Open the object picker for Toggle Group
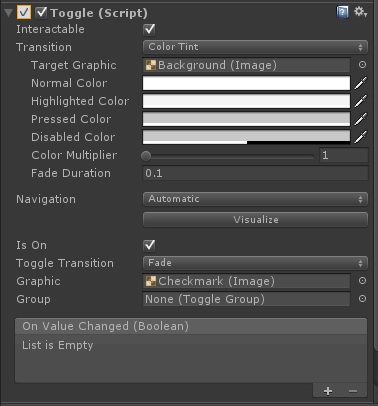378x406 pixels. pos(362,299)
